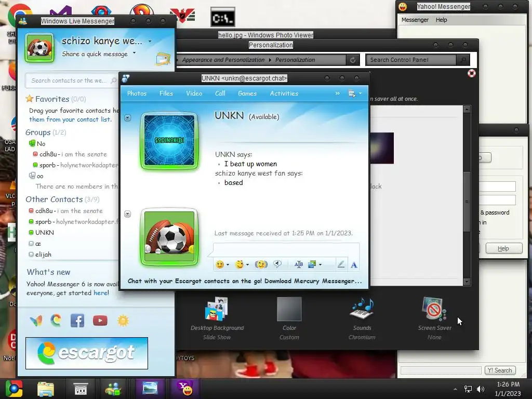Open the Help menu in Yahoo! Messenger
Image resolution: width=532 pixels, height=399 pixels.
(x=442, y=20)
